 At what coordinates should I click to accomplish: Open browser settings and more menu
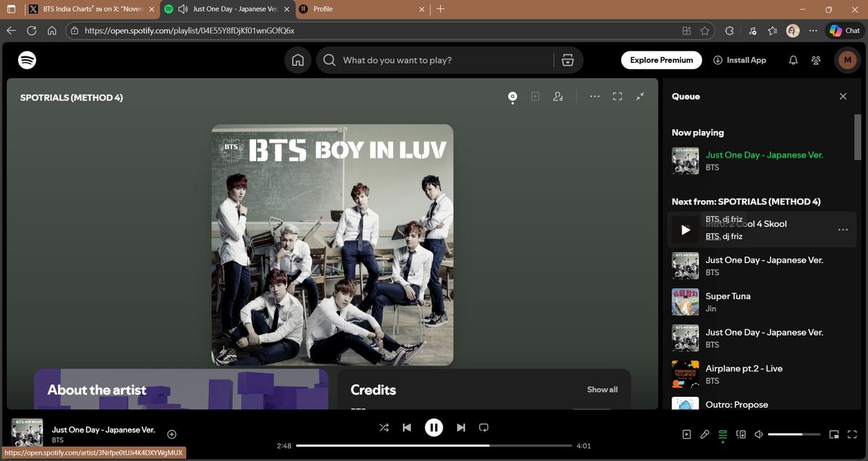pyautogui.click(x=813, y=31)
